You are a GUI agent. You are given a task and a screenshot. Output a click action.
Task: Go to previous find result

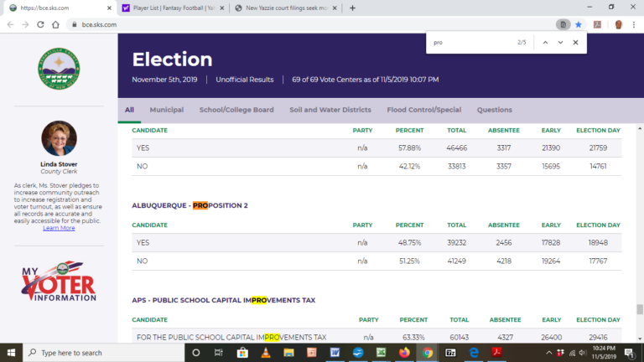pyautogui.click(x=545, y=42)
